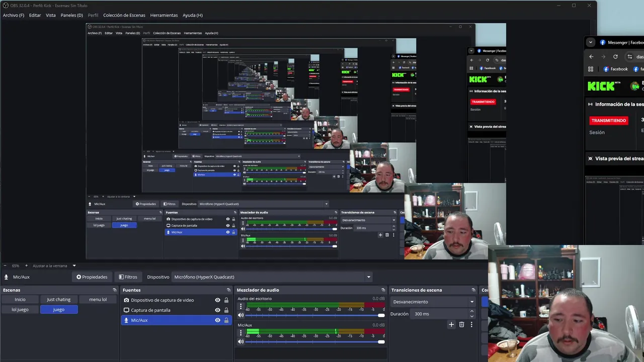Reload the browser page
The image size is (644, 362).
(x=615, y=57)
